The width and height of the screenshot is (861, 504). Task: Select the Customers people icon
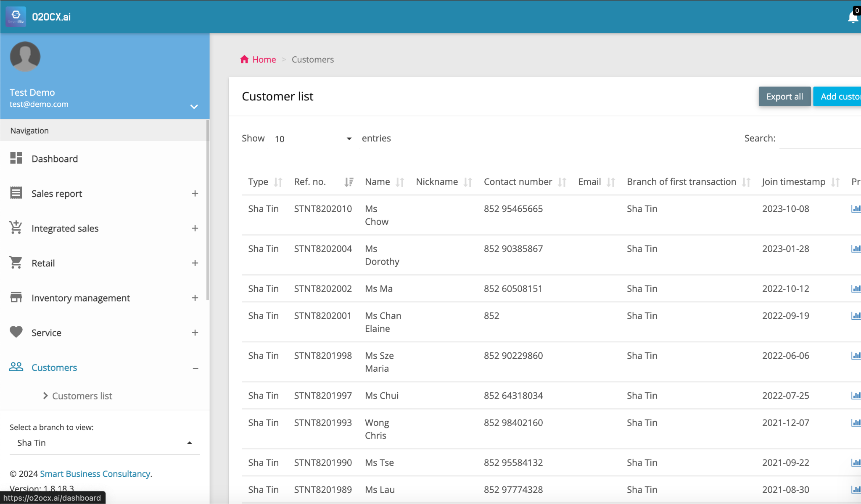(16, 367)
